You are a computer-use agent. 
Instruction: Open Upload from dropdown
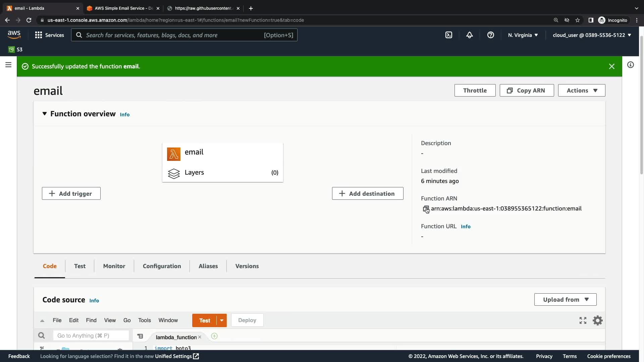565,300
